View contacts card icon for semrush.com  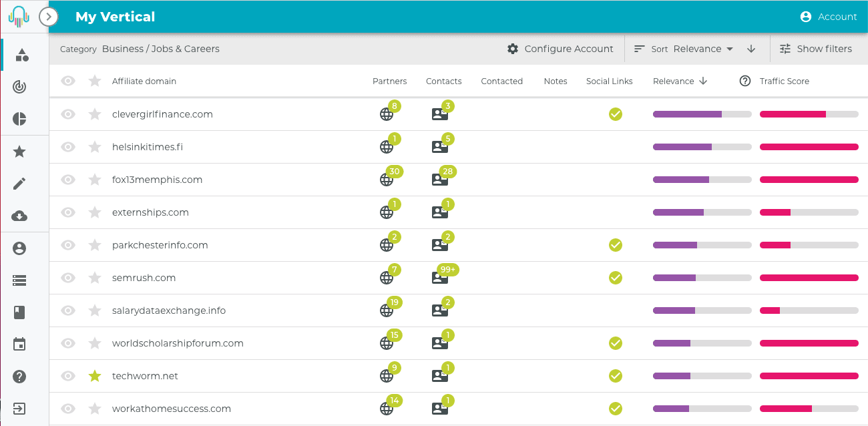[440, 278]
